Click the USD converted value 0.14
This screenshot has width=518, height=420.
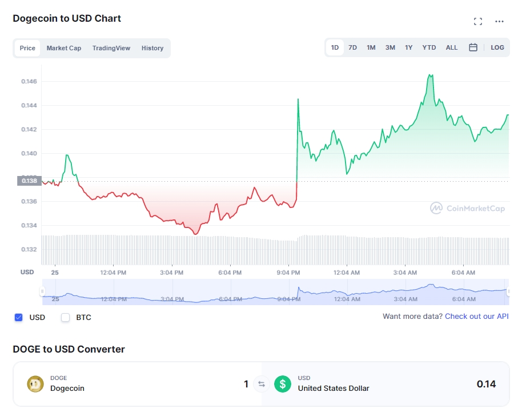pos(486,384)
